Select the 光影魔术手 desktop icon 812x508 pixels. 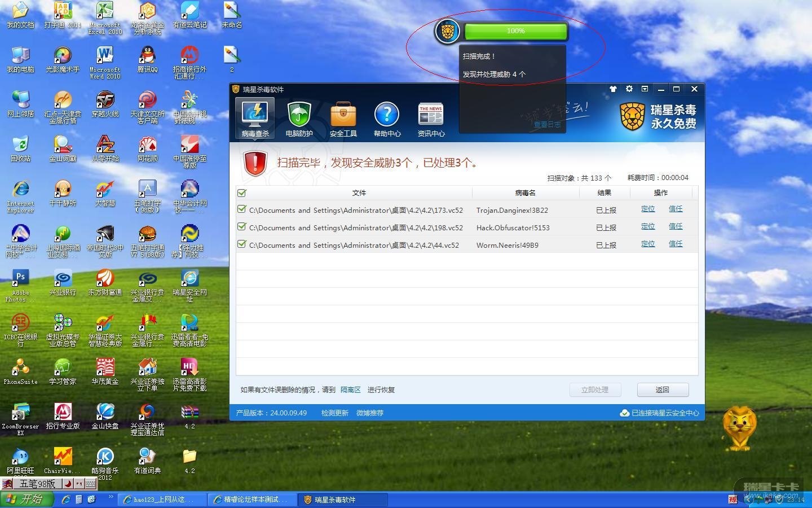click(63, 59)
